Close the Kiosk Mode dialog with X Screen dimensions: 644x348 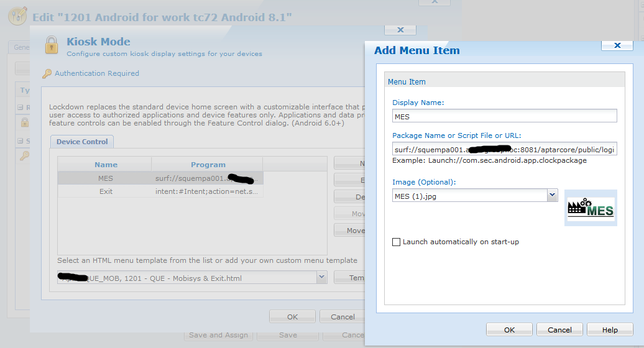(x=400, y=29)
